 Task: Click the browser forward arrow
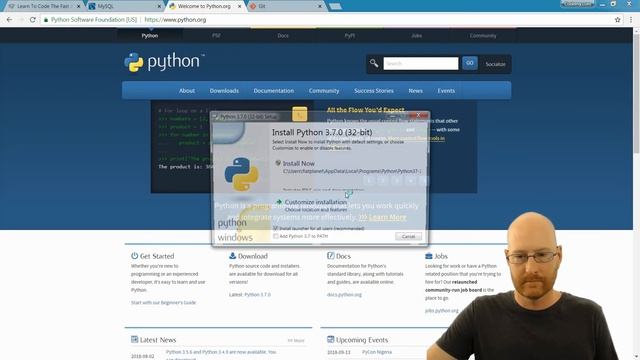coord(21,20)
